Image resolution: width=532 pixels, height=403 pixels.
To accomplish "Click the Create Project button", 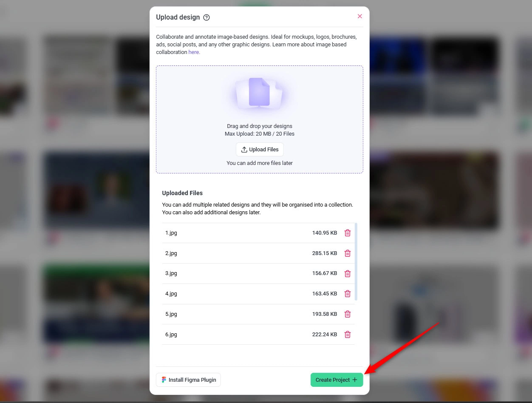I will point(336,380).
